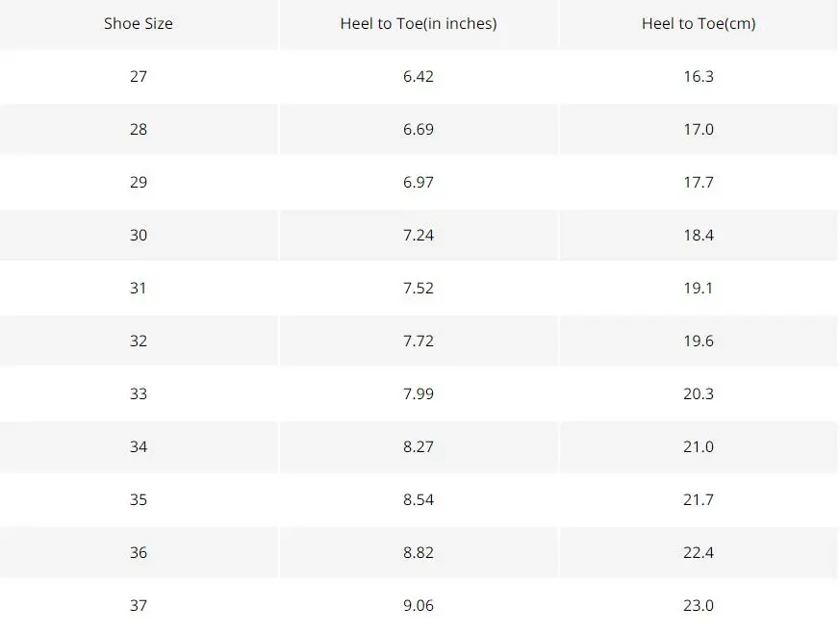Select shoe size 28 cell
This screenshot has width=840, height=632.
pyautogui.click(x=139, y=130)
